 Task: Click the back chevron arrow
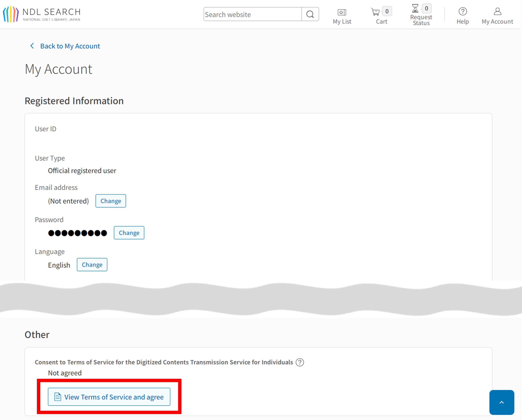(x=32, y=46)
